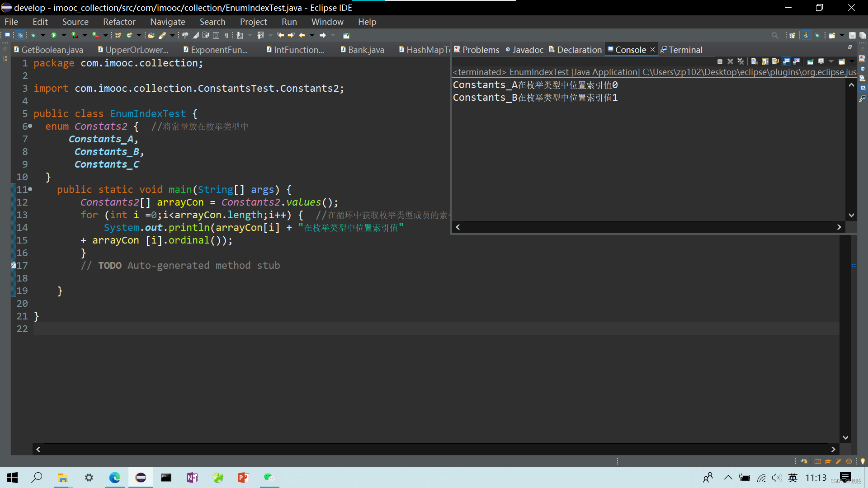
Task: Click the Debug bug icon in the toolbar
Action: point(33,35)
